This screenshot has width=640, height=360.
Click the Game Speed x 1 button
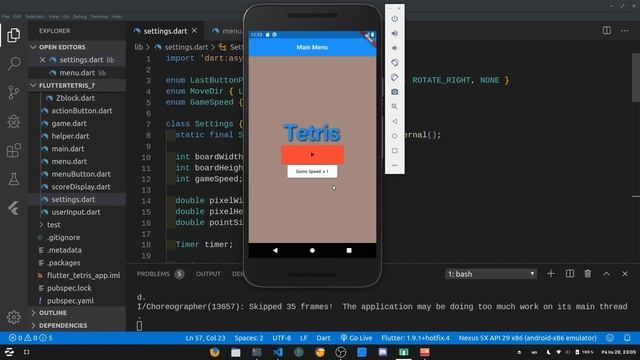312,171
